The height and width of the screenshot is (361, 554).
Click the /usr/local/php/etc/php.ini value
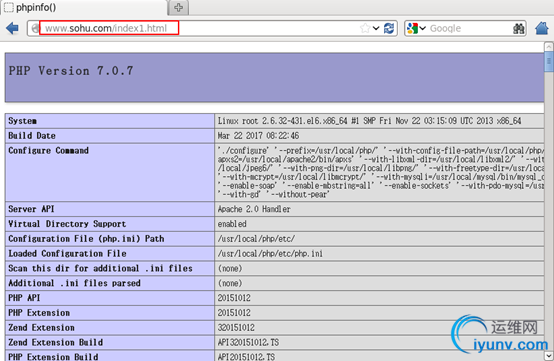tap(270, 254)
